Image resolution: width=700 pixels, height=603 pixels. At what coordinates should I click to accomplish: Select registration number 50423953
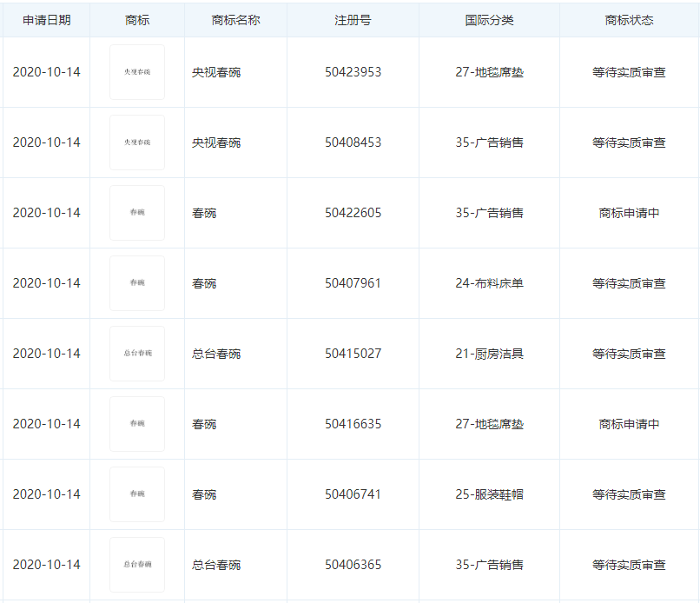tap(353, 72)
